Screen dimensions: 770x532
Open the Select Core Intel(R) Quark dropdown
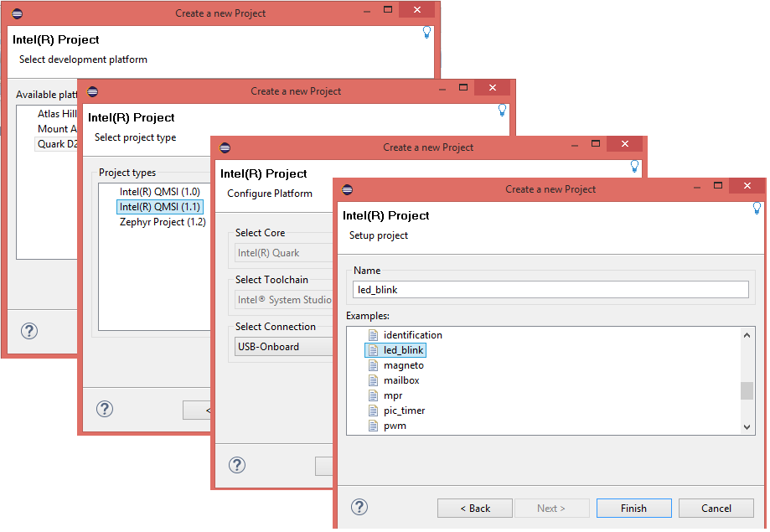pos(284,253)
